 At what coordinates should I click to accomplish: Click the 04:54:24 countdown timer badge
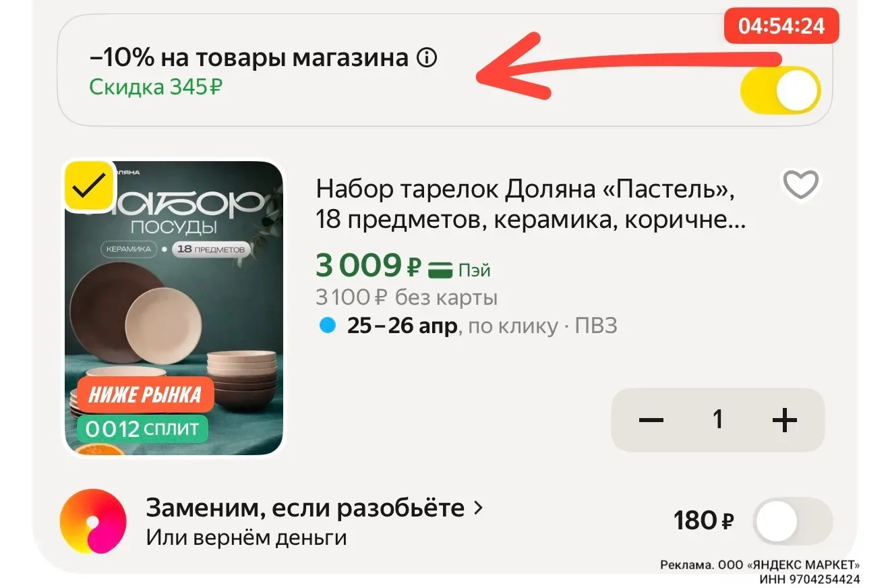781,26
